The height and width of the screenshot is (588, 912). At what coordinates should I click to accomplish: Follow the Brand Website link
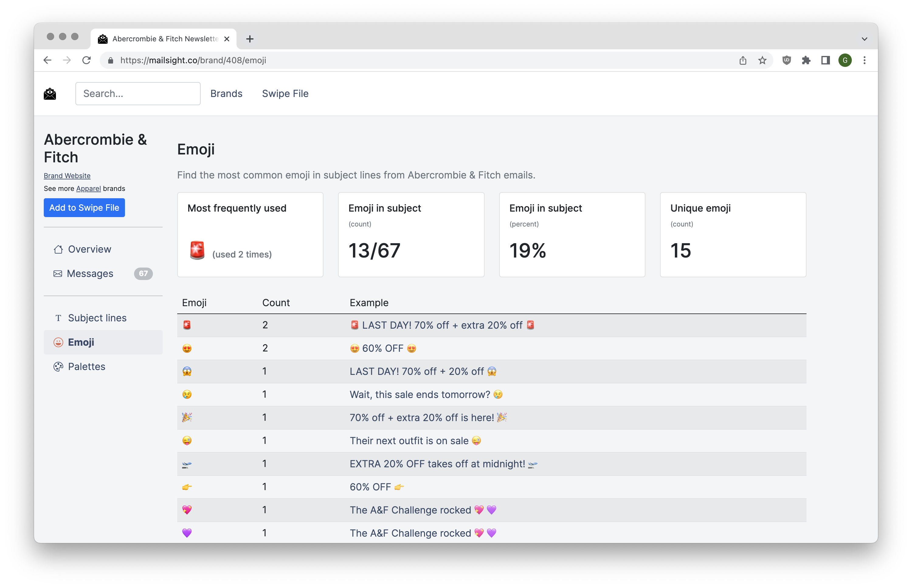[67, 176]
